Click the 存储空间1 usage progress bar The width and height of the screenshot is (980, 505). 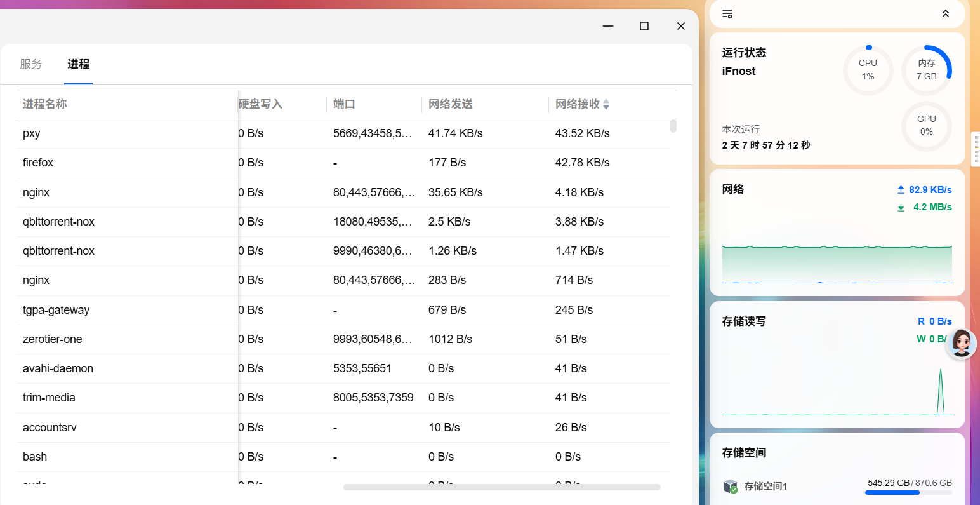coord(908,493)
